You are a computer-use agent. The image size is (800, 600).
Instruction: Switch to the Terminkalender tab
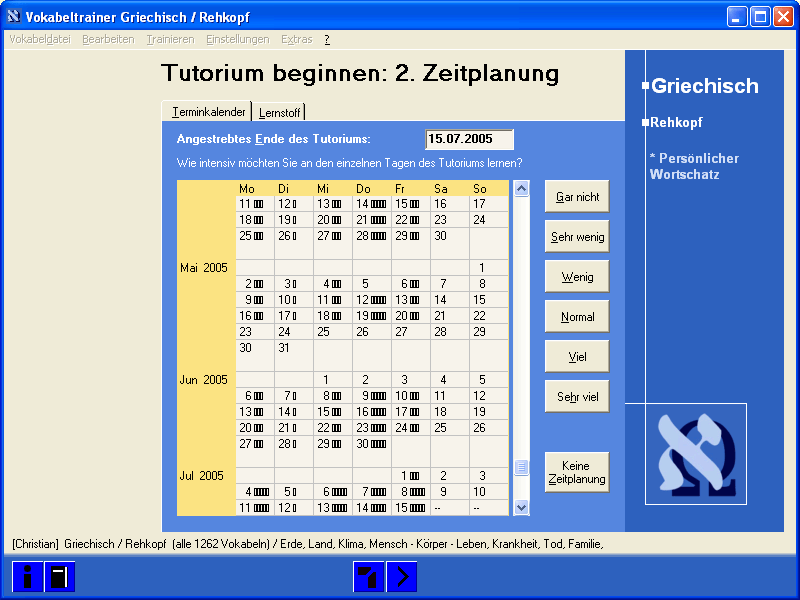pyautogui.click(x=207, y=111)
